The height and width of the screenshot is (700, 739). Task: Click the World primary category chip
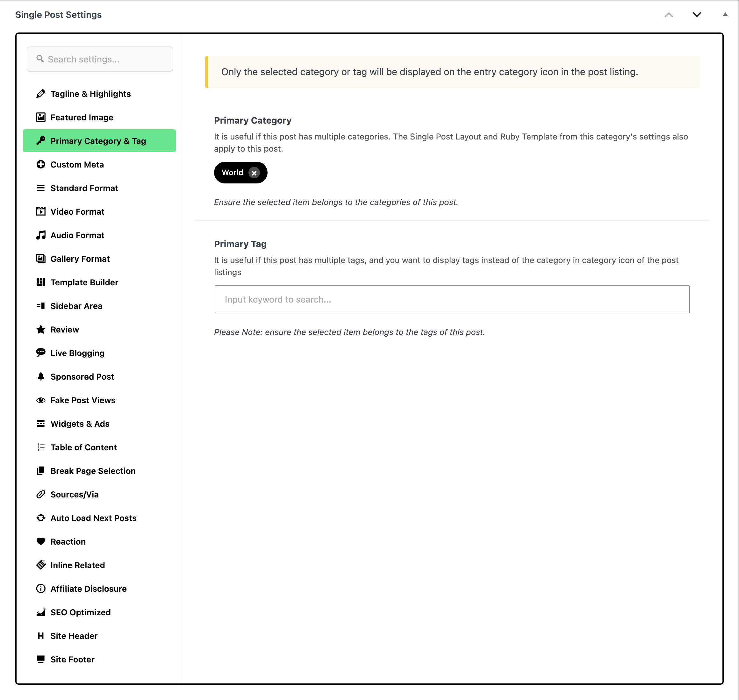point(241,173)
